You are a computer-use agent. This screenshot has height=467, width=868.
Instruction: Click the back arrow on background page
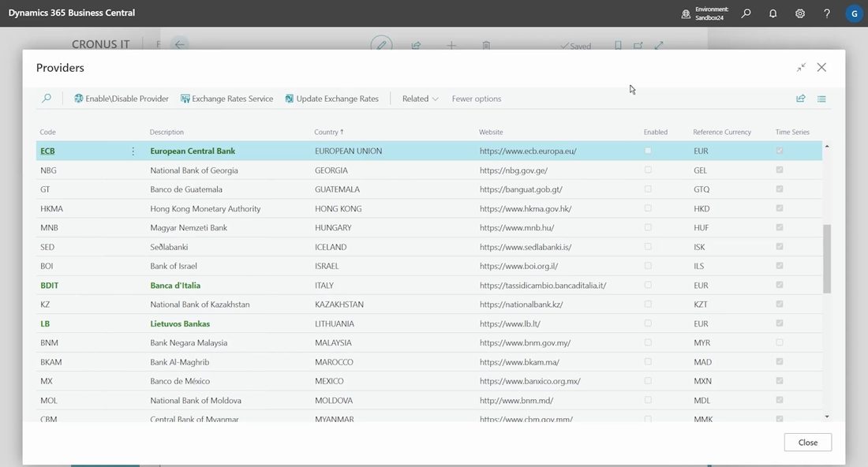click(179, 44)
